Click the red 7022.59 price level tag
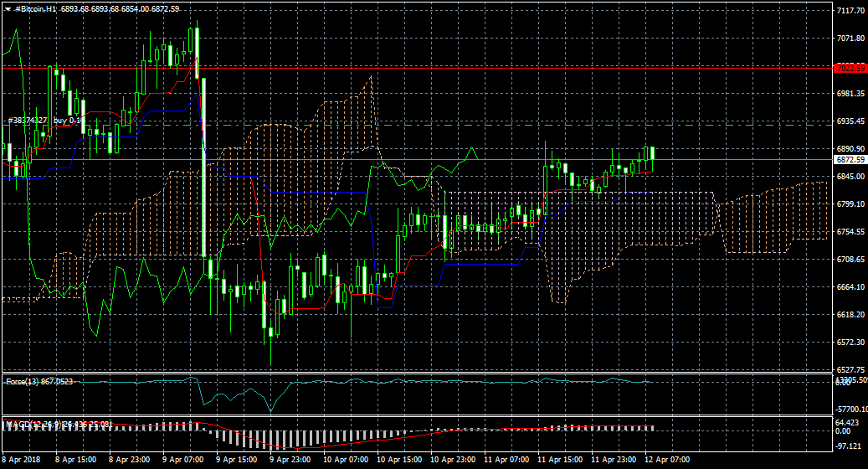This screenshot has height=469, width=868. click(850, 68)
